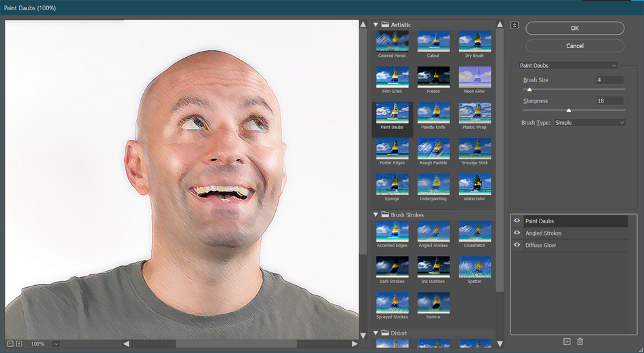Pick the Fresco filter thumbnail
Image resolution: width=644 pixels, height=353 pixels.
point(433,77)
